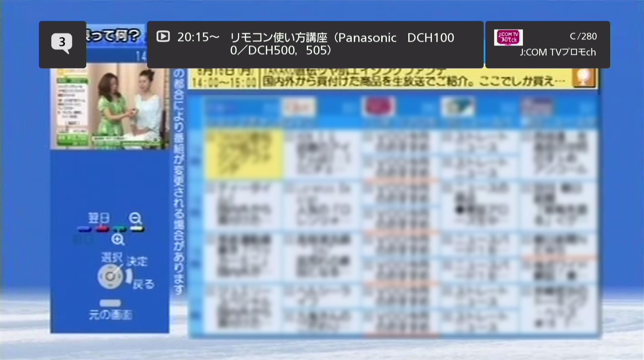Image resolution: width=644 pixels, height=360 pixels.
Task: Click the blue color button
Action: pyautogui.click(x=84, y=230)
